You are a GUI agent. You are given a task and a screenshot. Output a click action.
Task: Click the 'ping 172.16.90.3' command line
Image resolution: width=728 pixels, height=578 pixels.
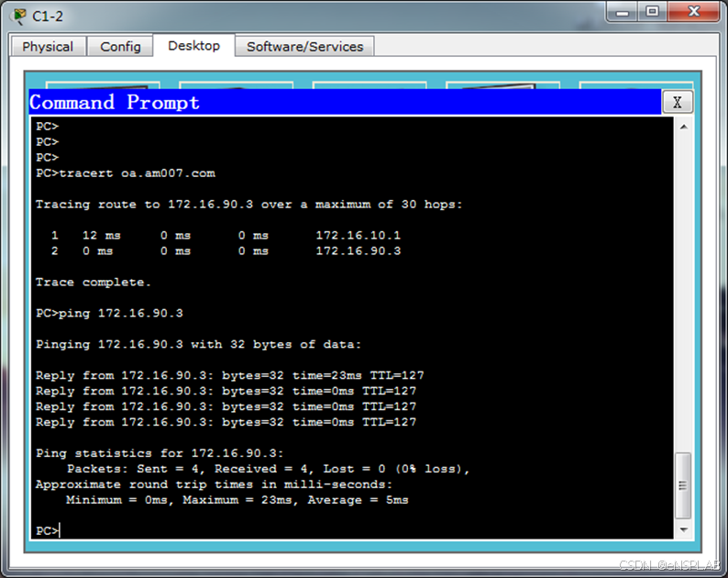pos(110,313)
